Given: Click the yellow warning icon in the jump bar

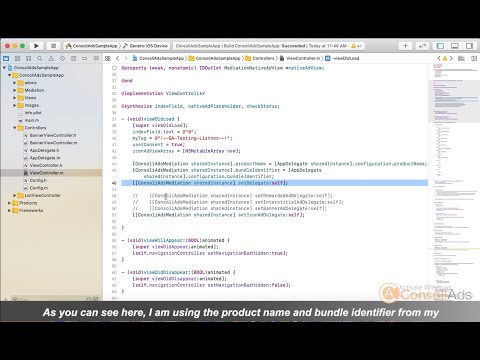Looking at the screenshot, I should point(445,58).
